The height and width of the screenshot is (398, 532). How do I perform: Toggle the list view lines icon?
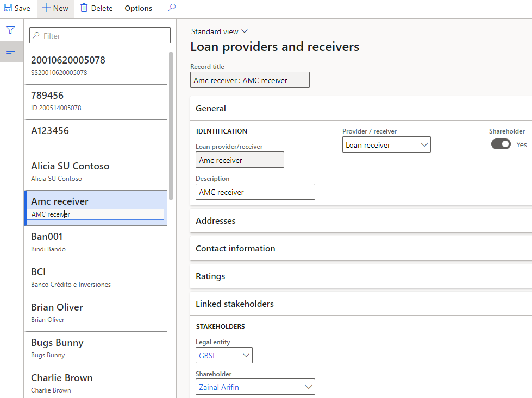click(x=10, y=51)
